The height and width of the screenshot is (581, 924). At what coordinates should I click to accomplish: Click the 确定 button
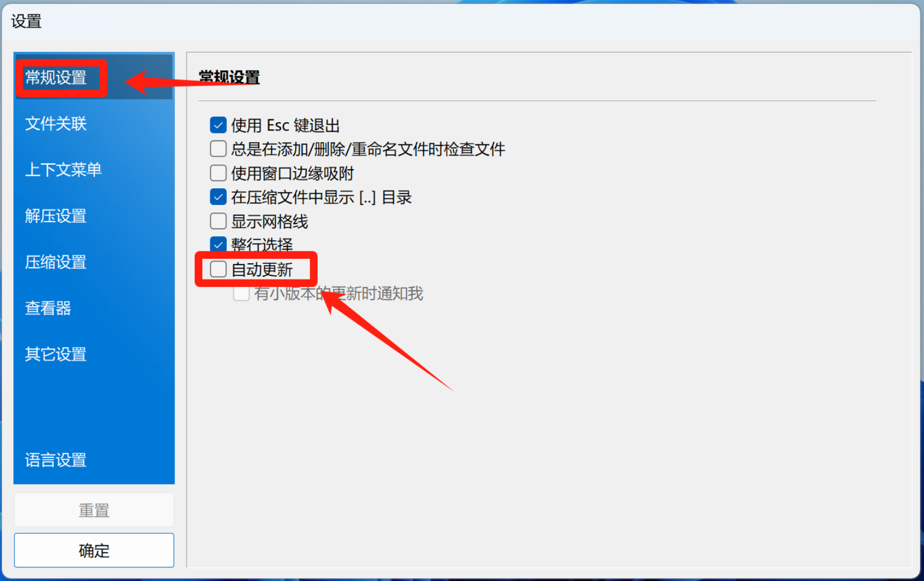point(94,550)
